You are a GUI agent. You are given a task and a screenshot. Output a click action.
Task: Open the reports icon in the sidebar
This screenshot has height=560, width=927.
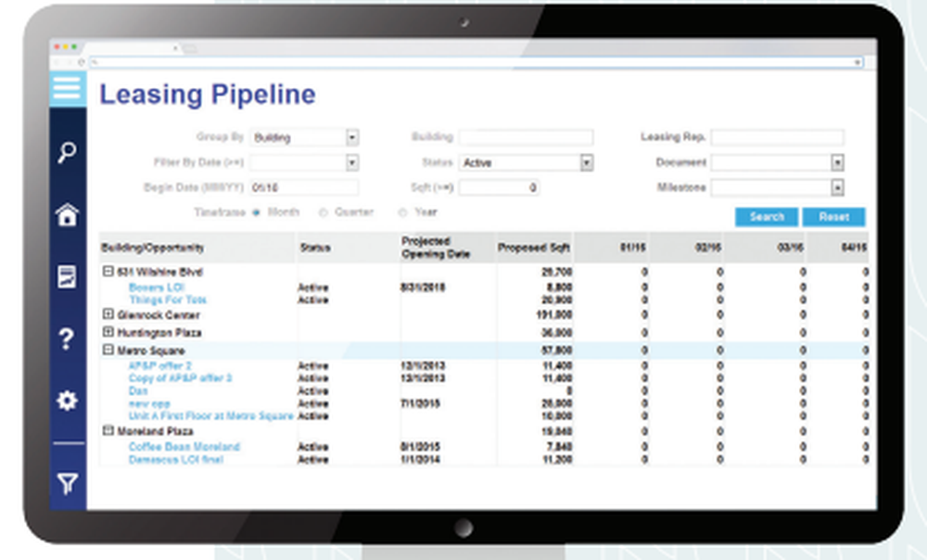[x=66, y=274]
